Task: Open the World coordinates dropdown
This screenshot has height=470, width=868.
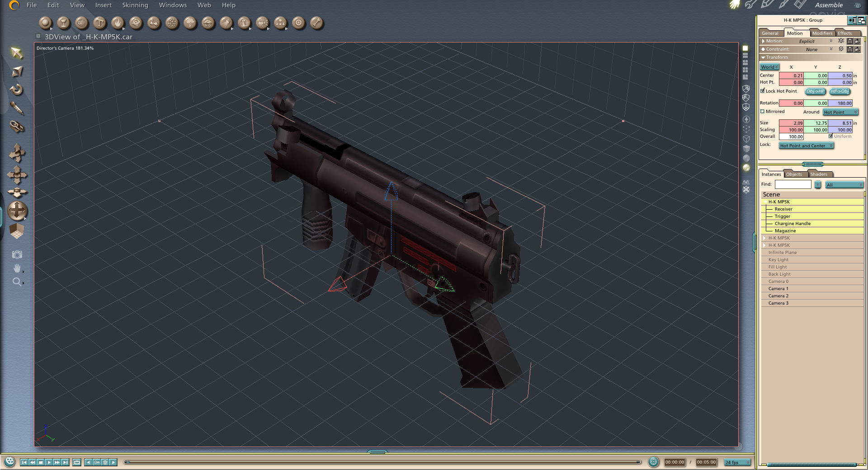Action: [769, 67]
